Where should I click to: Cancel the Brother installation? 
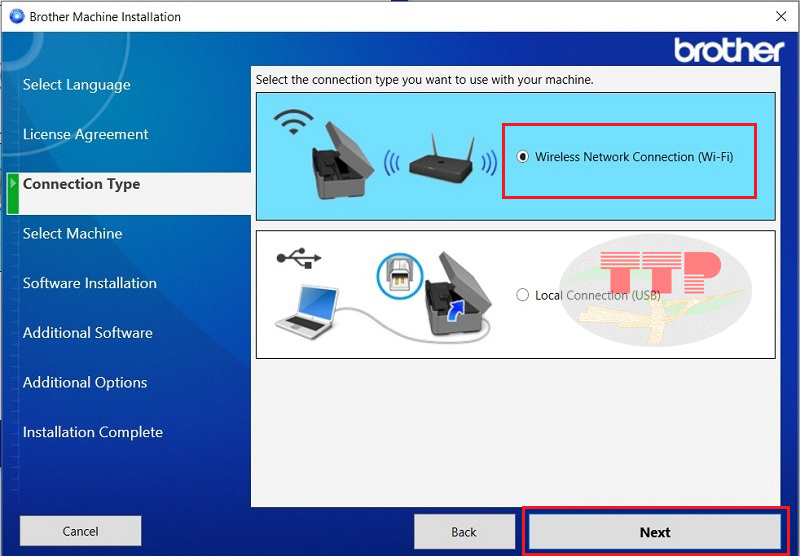(x=81, y=531)
